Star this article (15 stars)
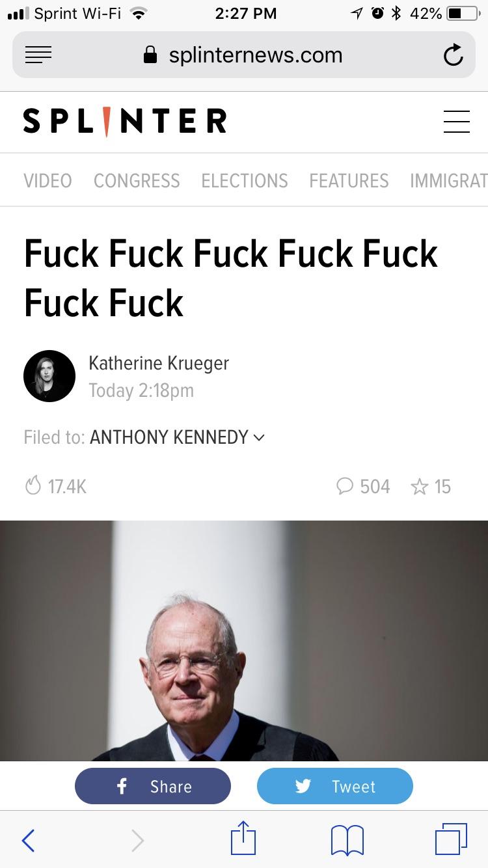 [431, 487]
